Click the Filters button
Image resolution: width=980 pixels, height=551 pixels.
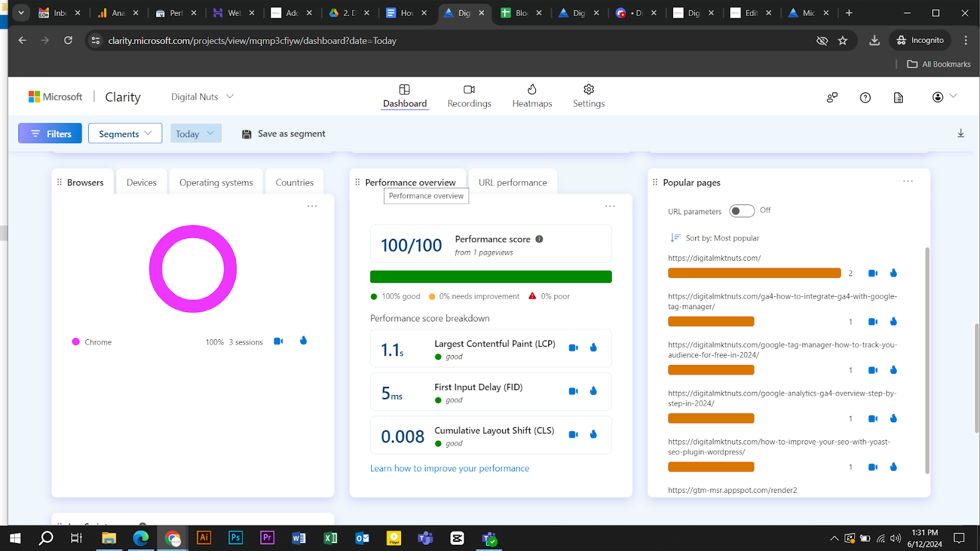coord(50,133)
